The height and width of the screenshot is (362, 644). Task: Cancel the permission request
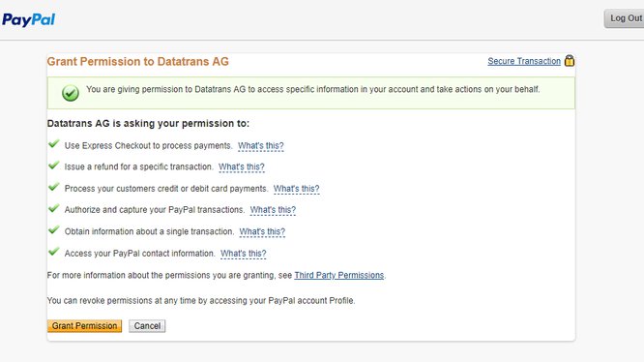point(147,326)
